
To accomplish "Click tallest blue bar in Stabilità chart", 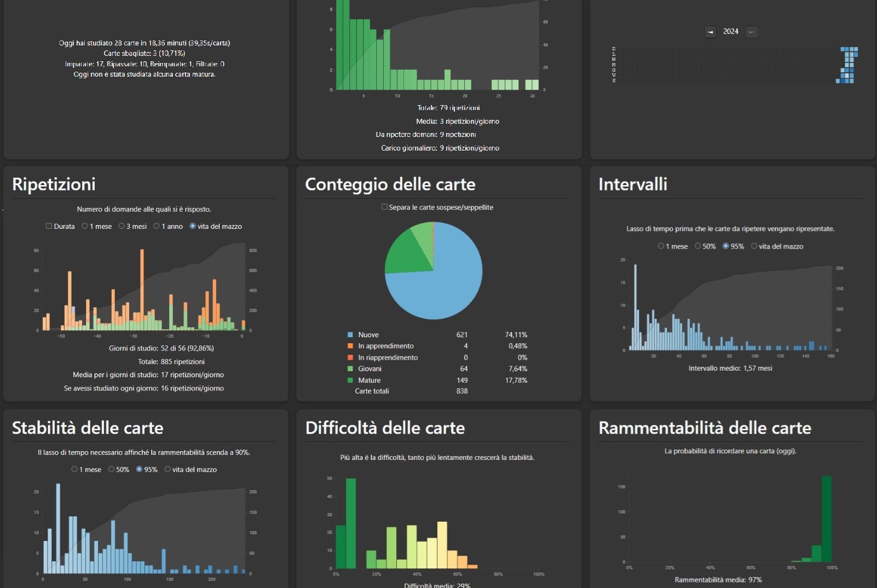I will (59, 529).
